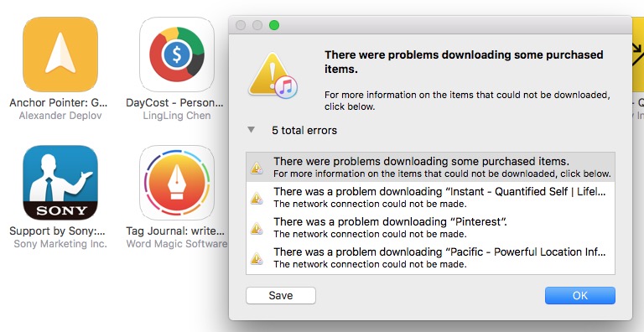Open the DayCost app icon
Image resolution: width=644 pixels, height=332 pixels.
point(177,54)
